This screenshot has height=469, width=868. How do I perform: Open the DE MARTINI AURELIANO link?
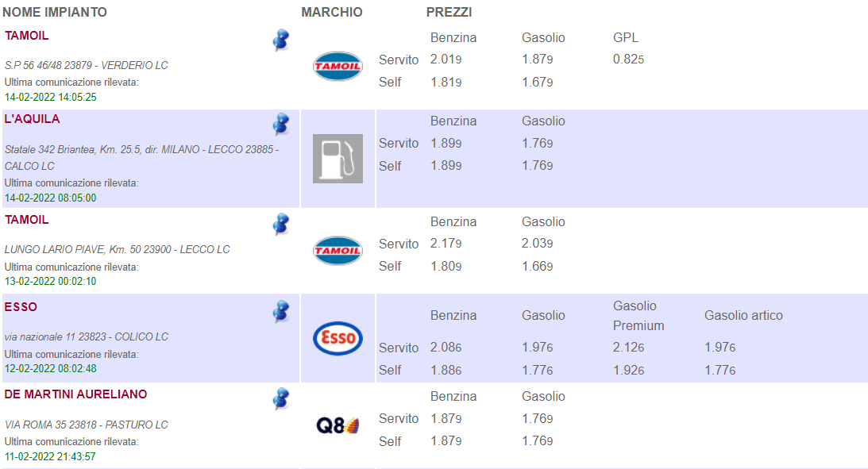pyautogui.click(x=76, y=394)
